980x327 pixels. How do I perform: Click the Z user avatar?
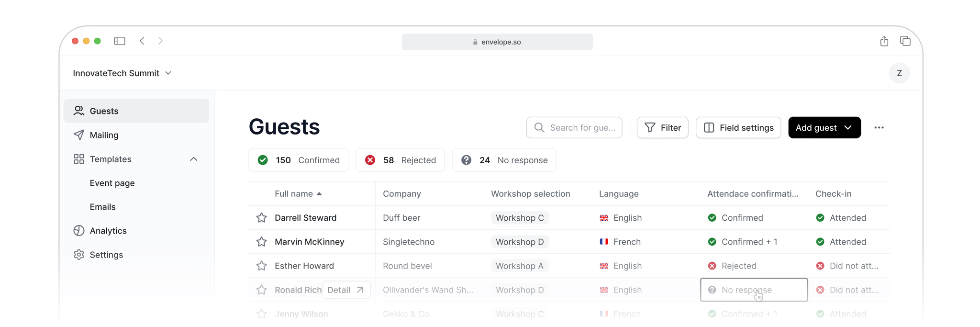tap(899, 73)
